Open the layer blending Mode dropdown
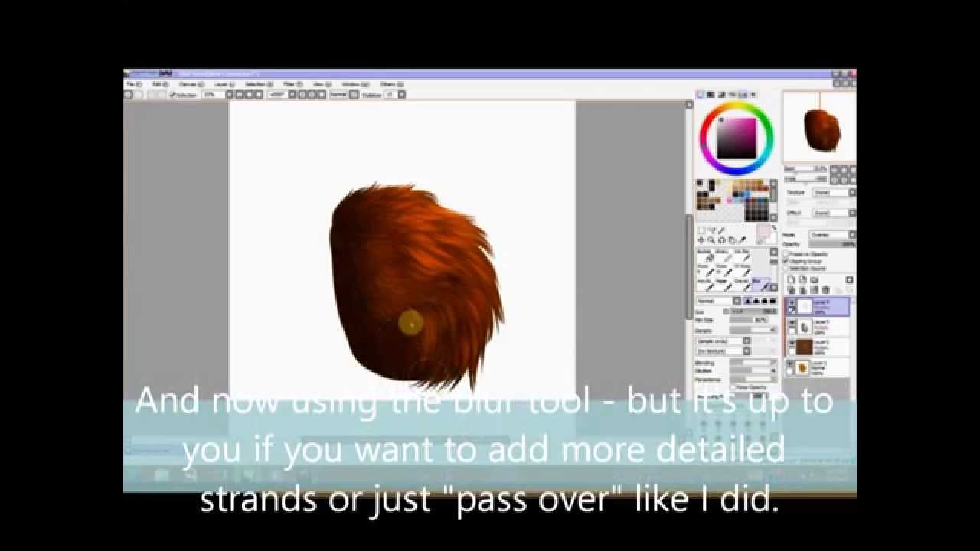This screenshot has height=551, width=980. click(832, 235)
